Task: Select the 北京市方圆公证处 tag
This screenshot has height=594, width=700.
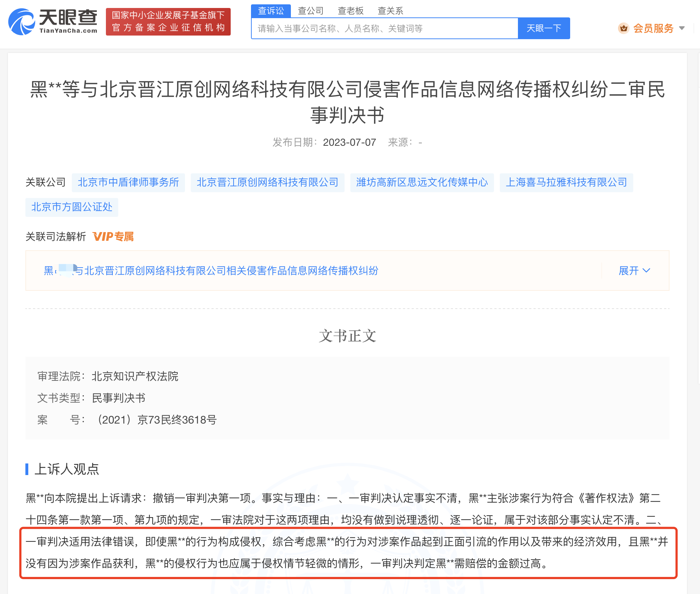Action: point(71,207)
